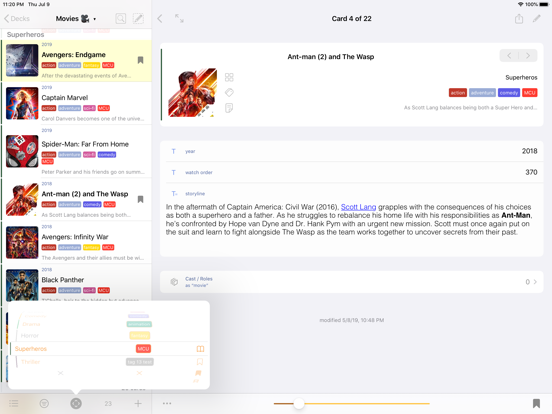Image resolution: width=552 pixels, height=414 pixels.
Task: Tap the comedy tag on card header
Action: click(x=509, y=93)
